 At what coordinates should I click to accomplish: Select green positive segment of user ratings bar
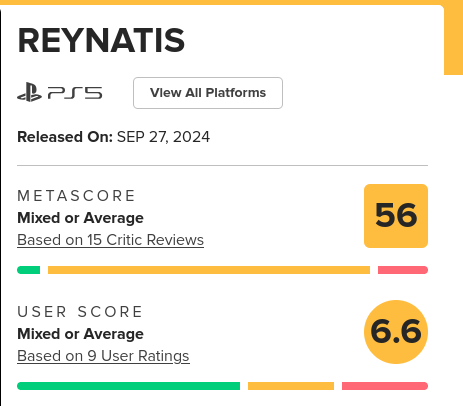coord(128,386)
